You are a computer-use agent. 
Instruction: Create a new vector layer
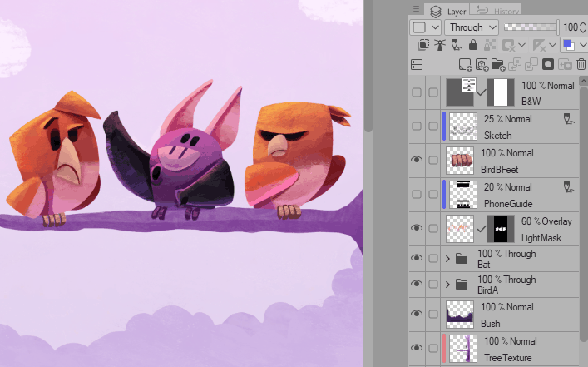click(x=482, y=64)
